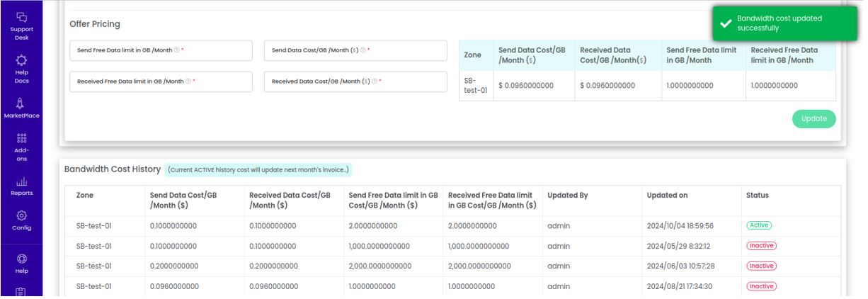Click Inactive badge in 2024/08/21 row

761,286
